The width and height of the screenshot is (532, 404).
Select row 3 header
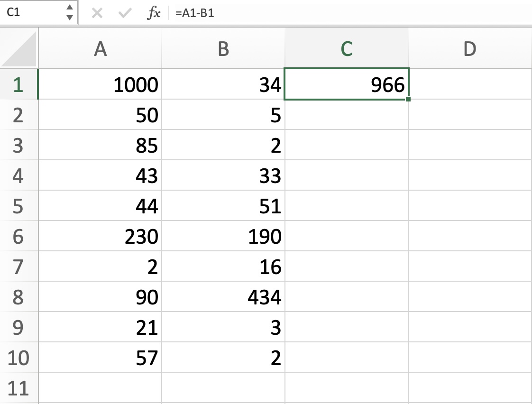pos(18,145)
